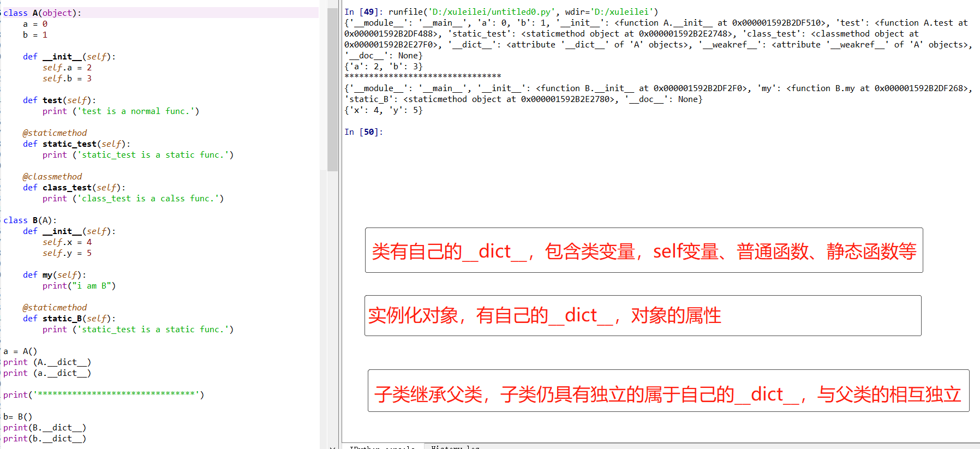
Task: Click the 'def test(self):' definition line
Action: coord(59,100)
